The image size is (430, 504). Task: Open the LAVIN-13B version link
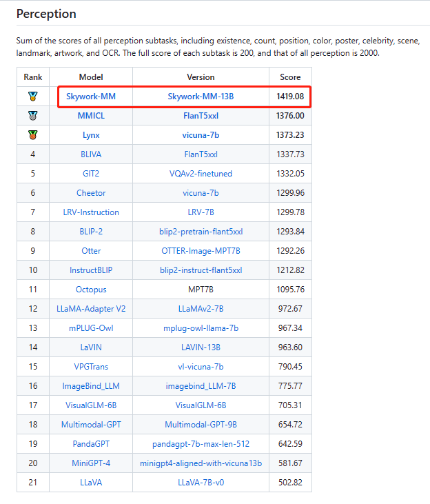pos(201,347)
